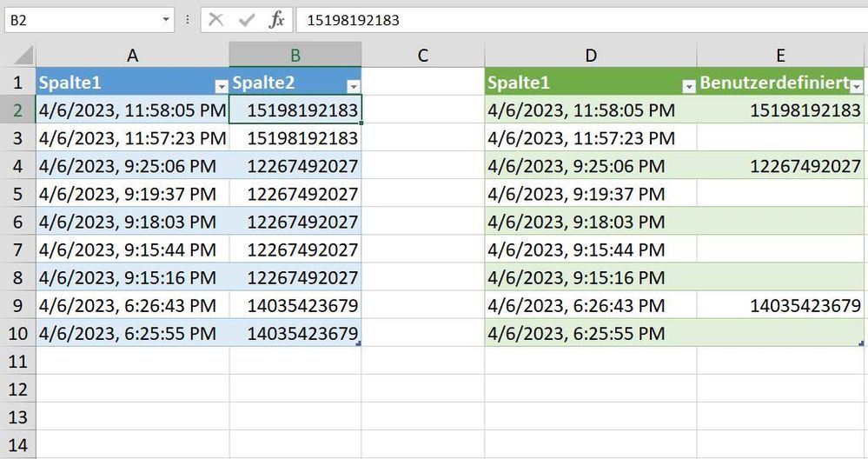The width and height of the screenshot is (868, 459).
Task: Select column B header
Action: (295, 56)
